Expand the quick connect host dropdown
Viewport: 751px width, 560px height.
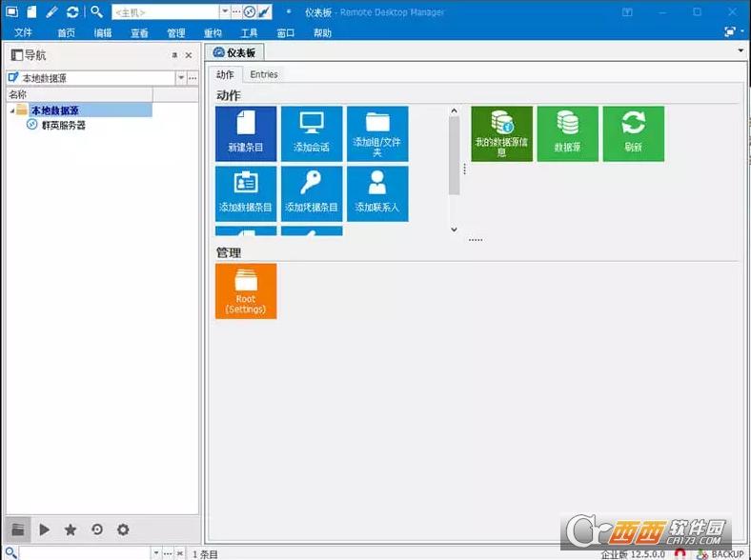point(225,11)
